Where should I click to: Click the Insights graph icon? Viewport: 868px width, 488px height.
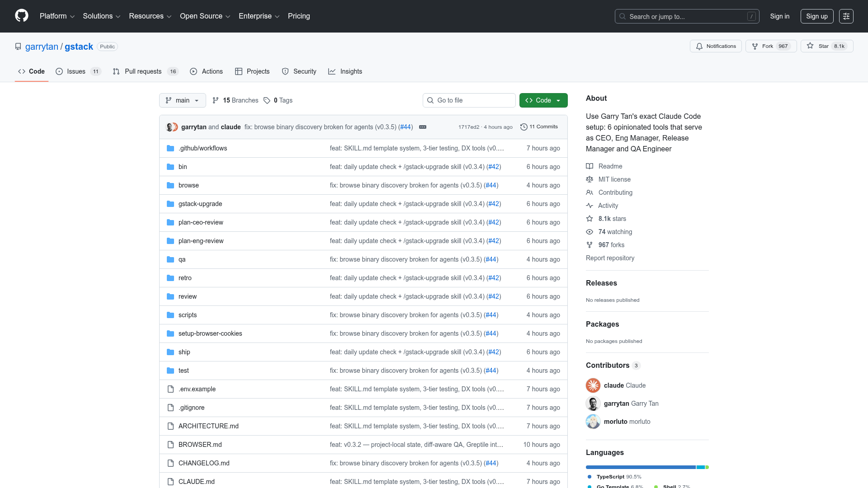(x=332, y=71)
